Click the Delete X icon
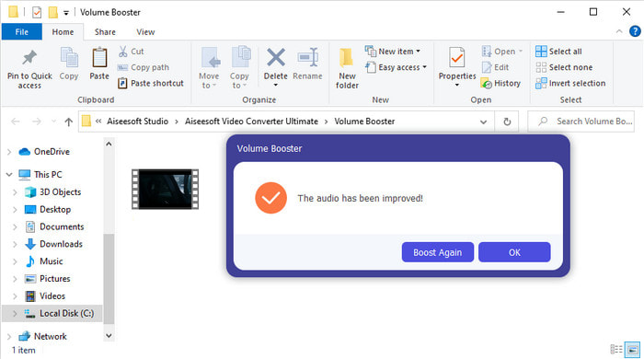 pyautogui.click(x=276, y=57)
